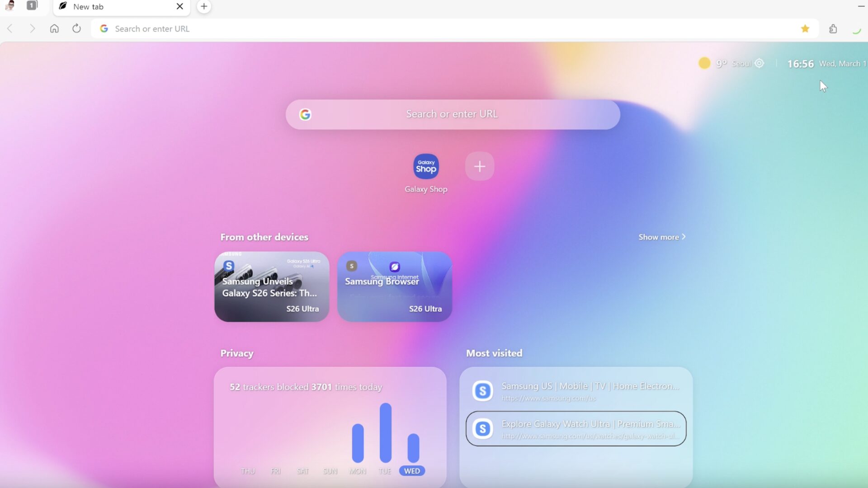Toggle the bookmark star in address bar
This screenshot has height=488, width=868.
click(x=805, y=28)
